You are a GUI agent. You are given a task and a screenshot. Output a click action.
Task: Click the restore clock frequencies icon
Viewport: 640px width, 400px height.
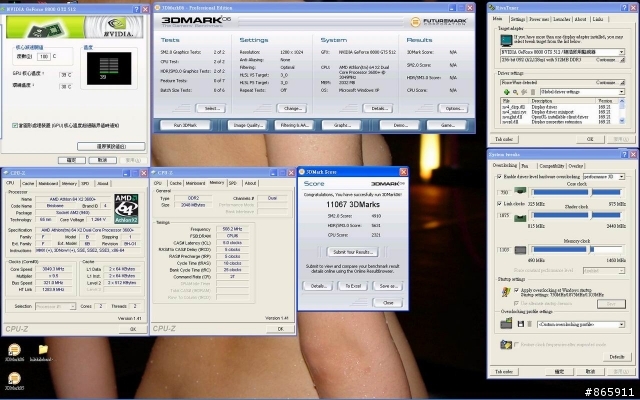point(506,344)
